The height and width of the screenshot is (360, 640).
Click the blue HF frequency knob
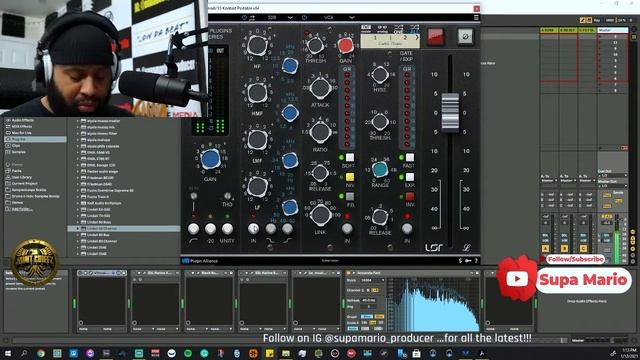tap(290, 65)
